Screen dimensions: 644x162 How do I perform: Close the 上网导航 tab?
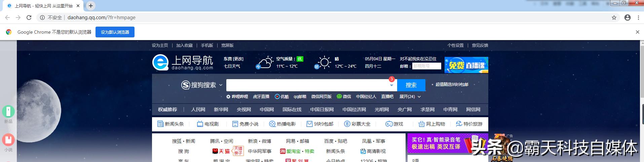coord(78,6)
